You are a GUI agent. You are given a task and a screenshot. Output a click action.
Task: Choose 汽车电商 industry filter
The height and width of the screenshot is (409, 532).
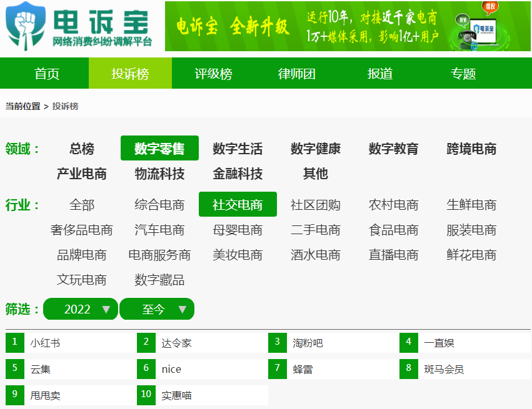[x=159, y=230]
